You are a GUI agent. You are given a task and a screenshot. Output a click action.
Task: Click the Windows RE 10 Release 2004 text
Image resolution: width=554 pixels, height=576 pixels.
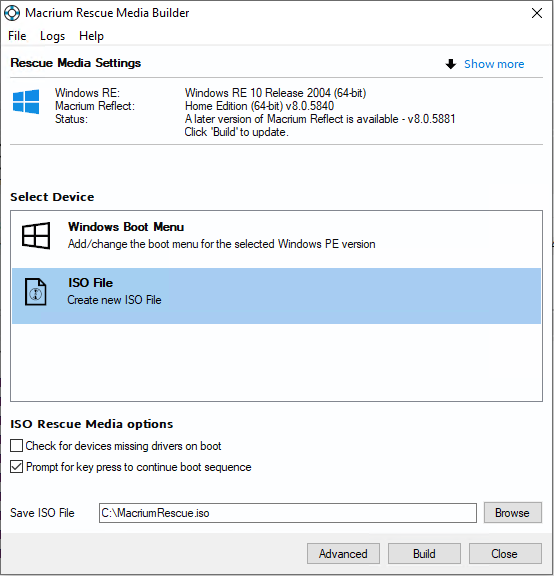(276, 93)
